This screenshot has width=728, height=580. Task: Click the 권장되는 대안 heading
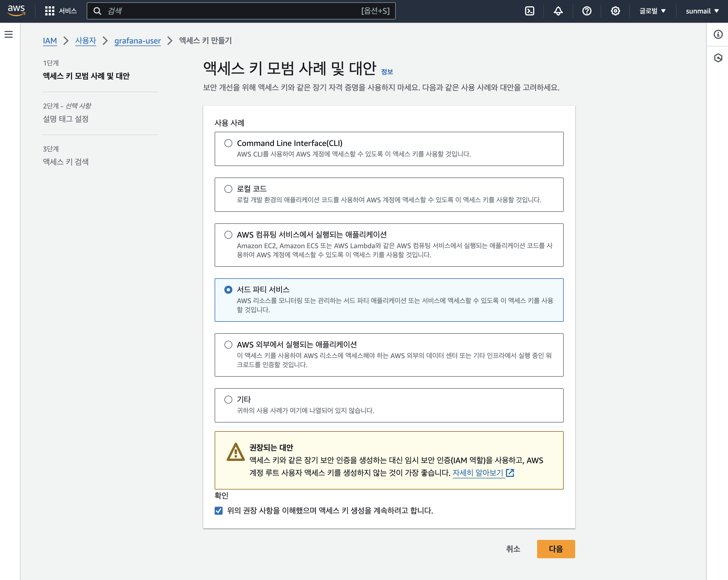coord(271,447)
